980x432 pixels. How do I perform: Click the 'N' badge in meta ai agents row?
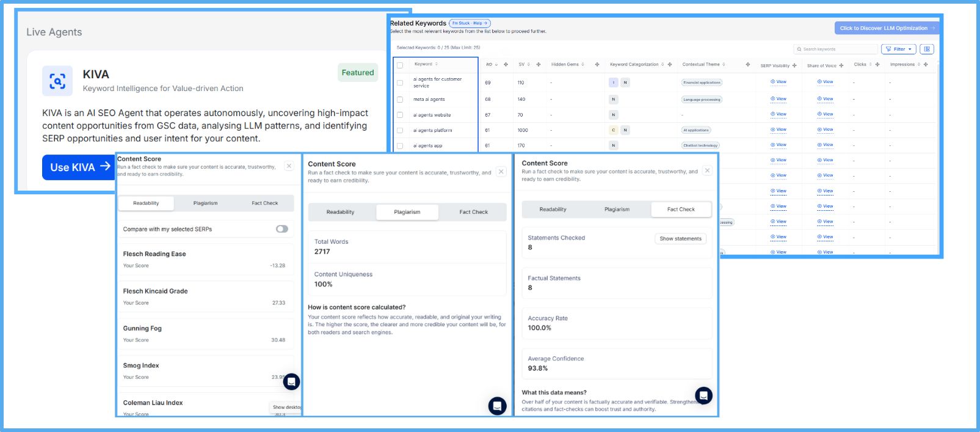[x=614, y=99]
